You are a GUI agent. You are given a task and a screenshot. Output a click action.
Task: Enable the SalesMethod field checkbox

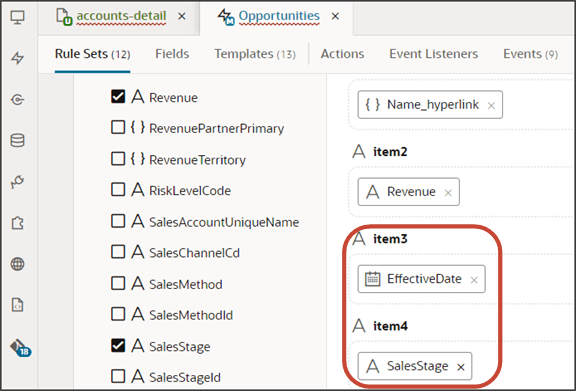click(x=118, y=283)
